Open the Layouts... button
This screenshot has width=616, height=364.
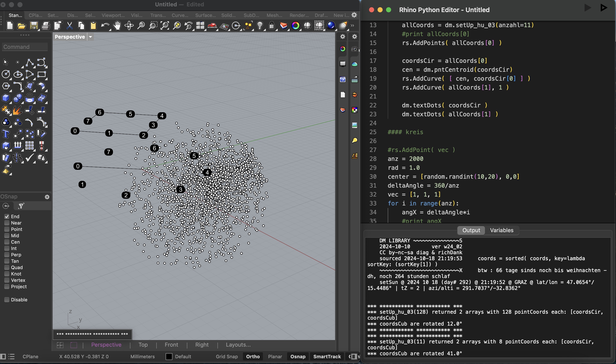pyautogui.click(x=238, y=345)
